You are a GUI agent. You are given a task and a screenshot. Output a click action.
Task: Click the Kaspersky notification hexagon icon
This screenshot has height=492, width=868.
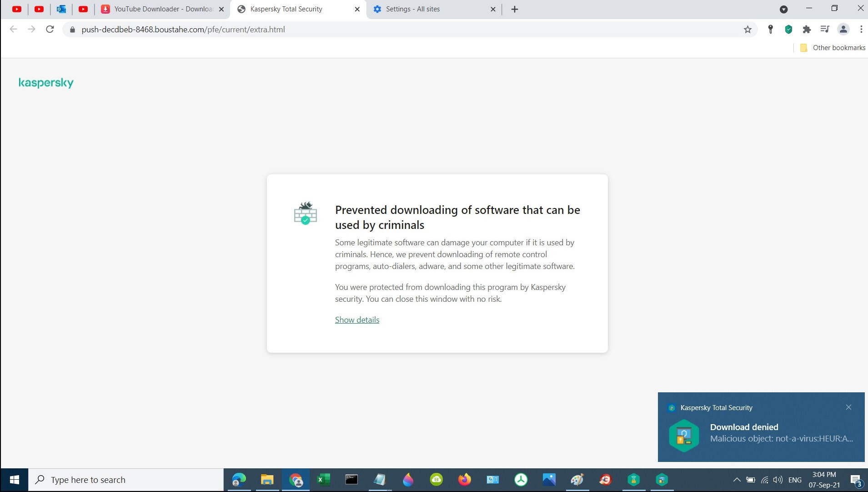coord(684,436)
